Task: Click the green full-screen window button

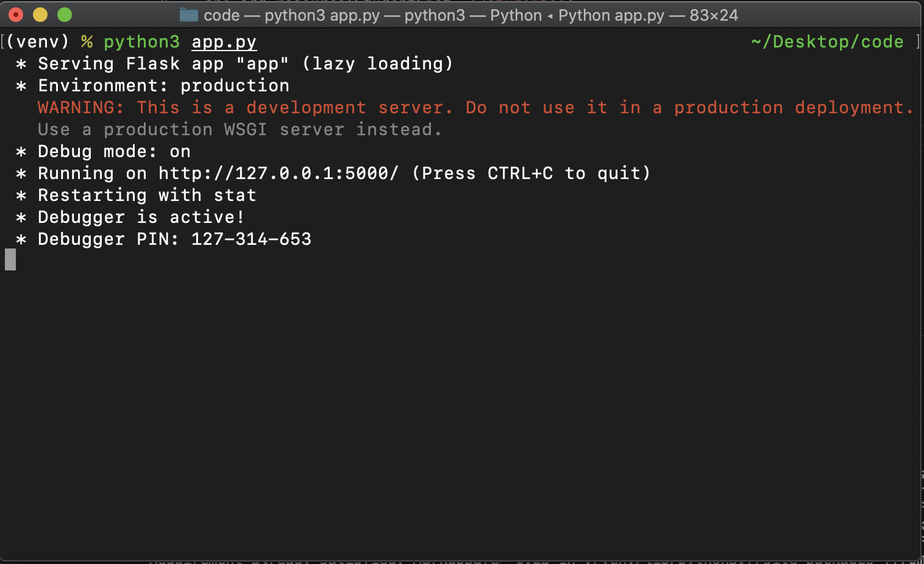Action: (x=65, y=15)
